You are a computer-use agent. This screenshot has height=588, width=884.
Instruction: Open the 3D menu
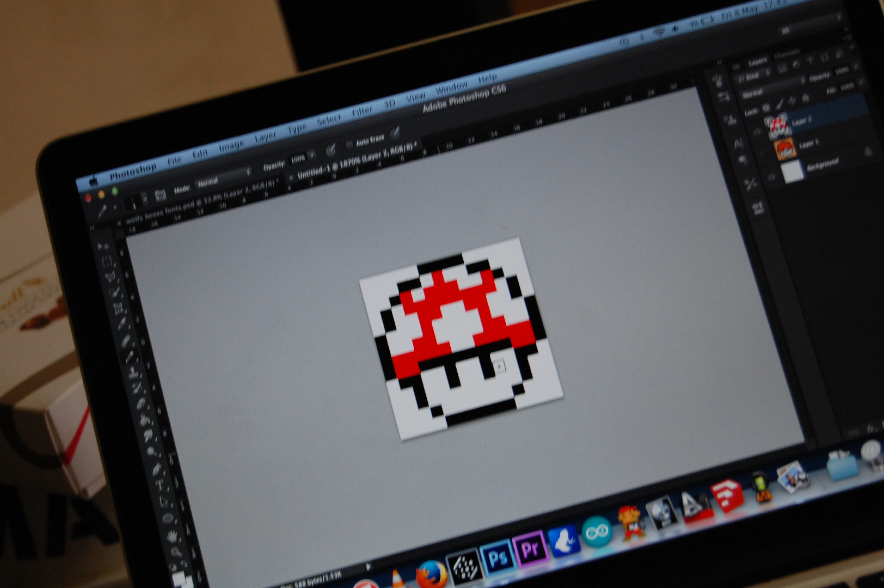tap(389, 105)
